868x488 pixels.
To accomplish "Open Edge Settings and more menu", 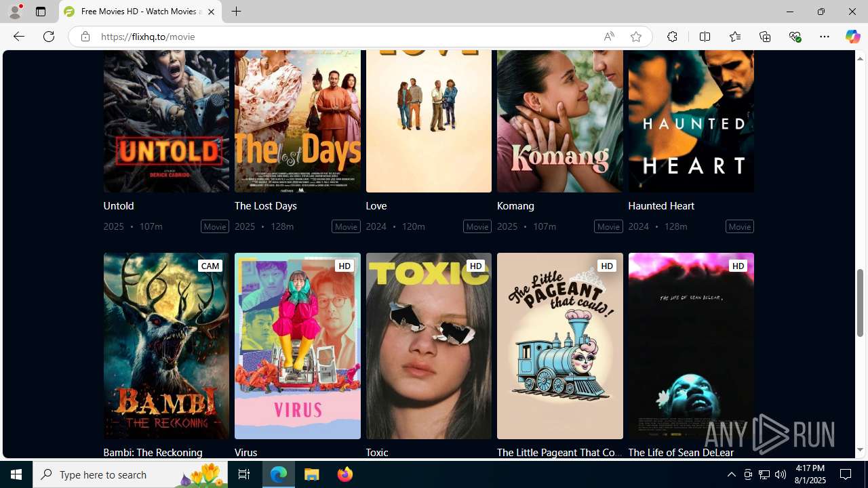I will click(825, 37).
